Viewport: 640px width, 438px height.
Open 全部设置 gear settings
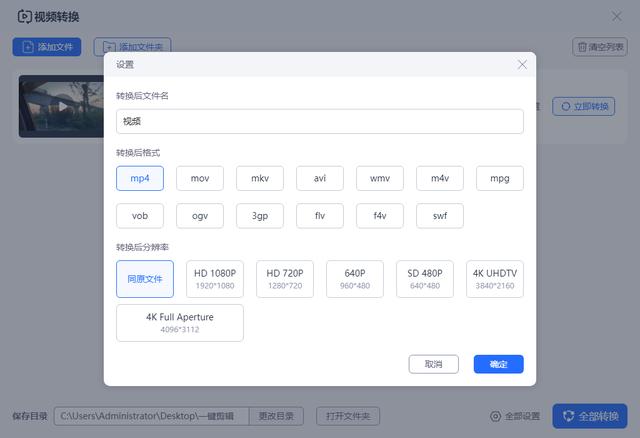point(515,416)
